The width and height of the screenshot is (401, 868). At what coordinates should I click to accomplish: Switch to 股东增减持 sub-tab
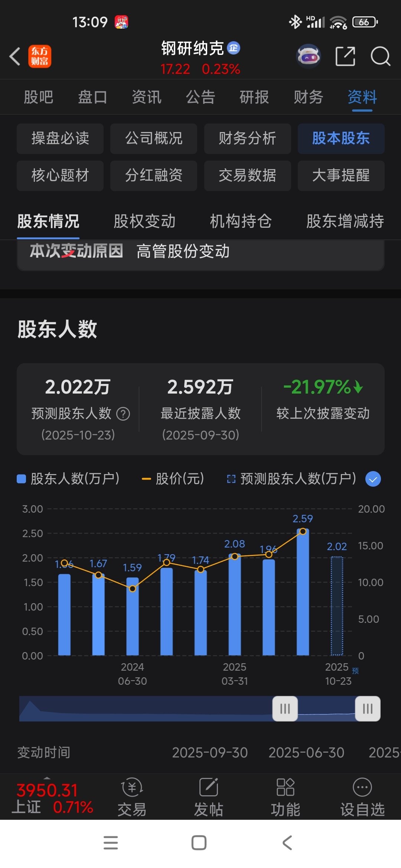click(x=345, y=221)
